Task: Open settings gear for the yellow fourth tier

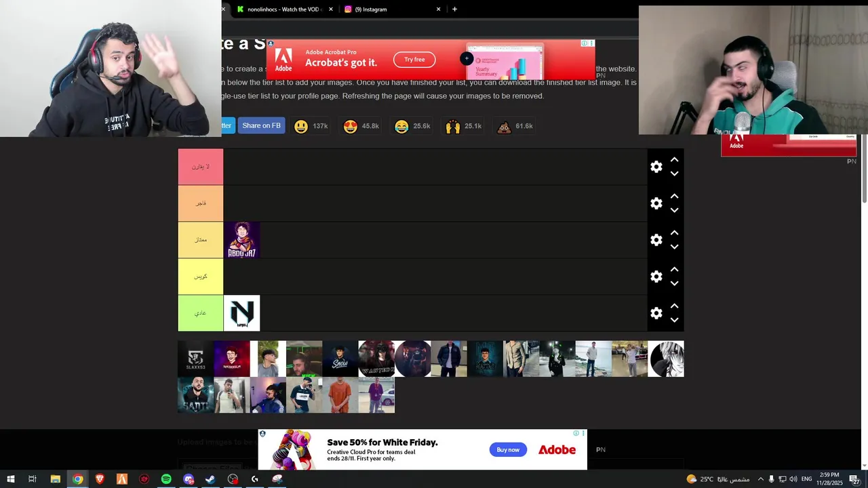Action: [656, 277]
